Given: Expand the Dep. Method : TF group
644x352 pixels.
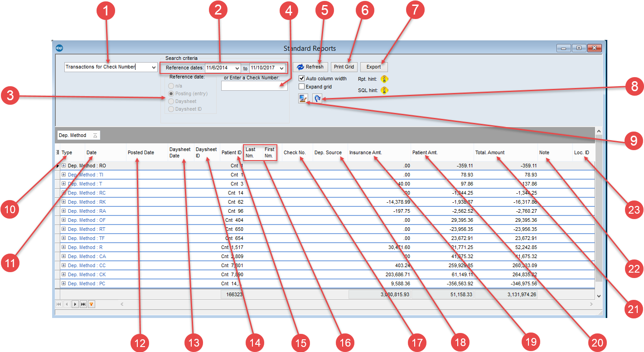Looking at the screenshot, I should pyautogui.click(x=64, y=238).
